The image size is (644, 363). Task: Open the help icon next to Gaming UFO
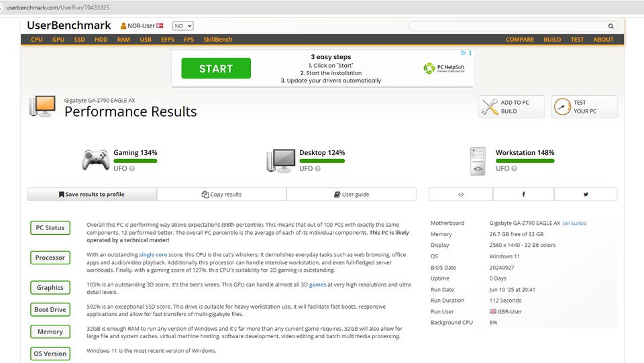[132, 168]
